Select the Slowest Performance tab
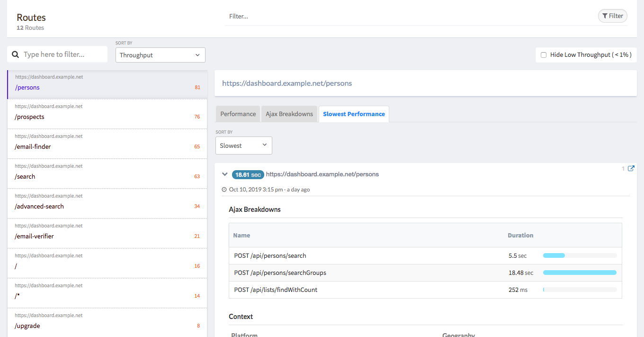This screenshot has width=644, height=337. point(354,114)
